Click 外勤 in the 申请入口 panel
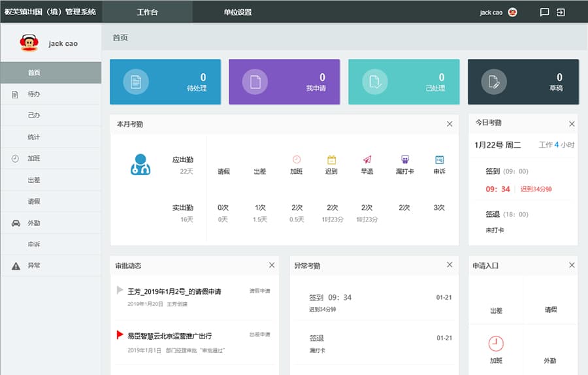The width and height of the screenshot is (588, 375). click(x=550, y=361)
